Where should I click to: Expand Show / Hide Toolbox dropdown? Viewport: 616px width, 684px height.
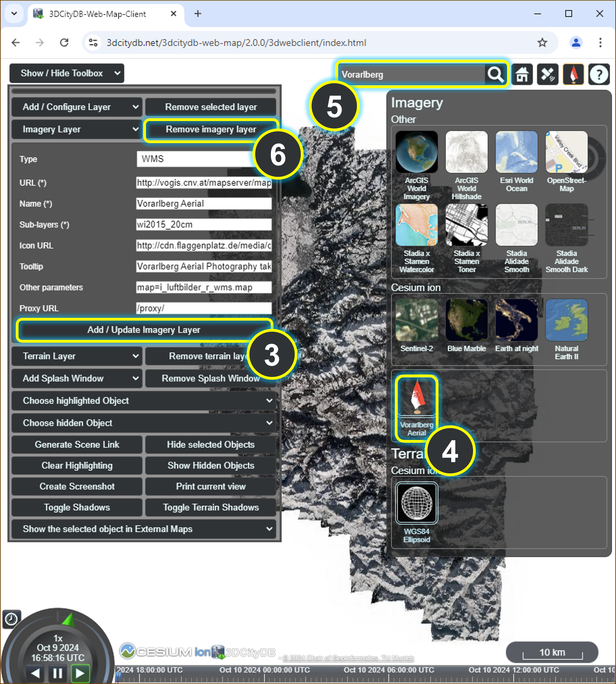coord(67,73)
